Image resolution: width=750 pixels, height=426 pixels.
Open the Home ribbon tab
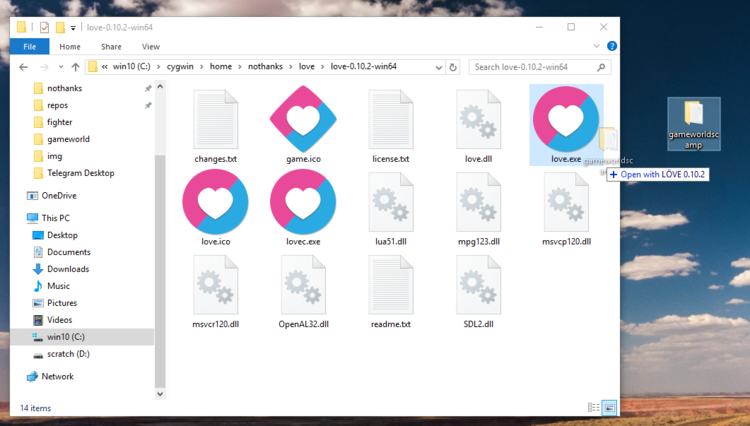coord(70,46)
